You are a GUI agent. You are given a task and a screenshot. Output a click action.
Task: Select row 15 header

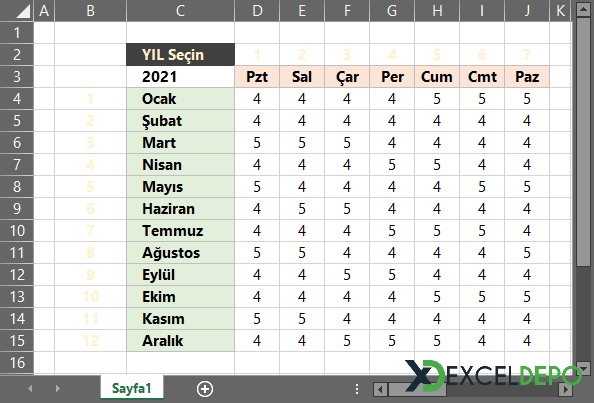pos(17,341)
